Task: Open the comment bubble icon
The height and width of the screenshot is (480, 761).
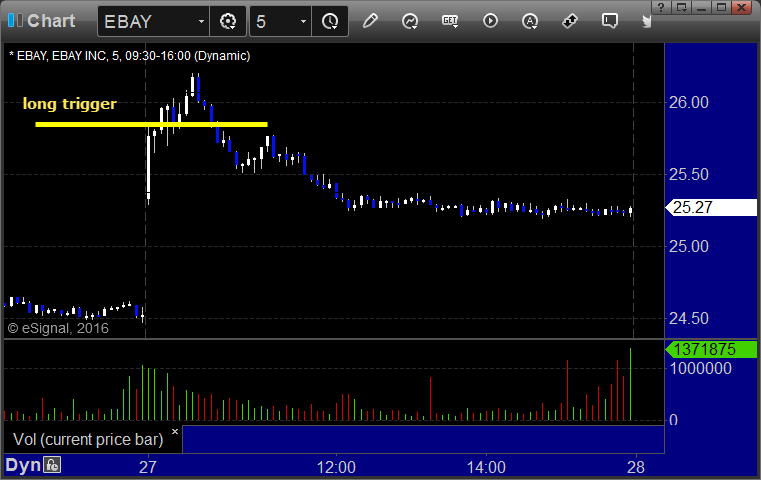Action: (610, 21)
